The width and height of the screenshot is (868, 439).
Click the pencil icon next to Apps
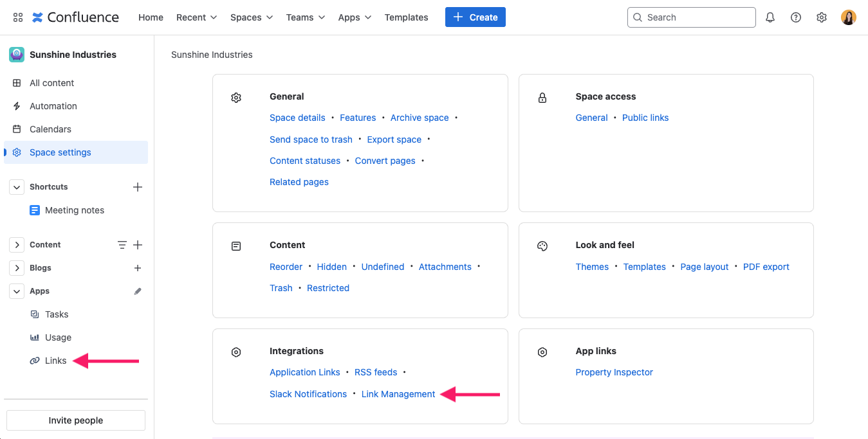click(x=137, y=291)
